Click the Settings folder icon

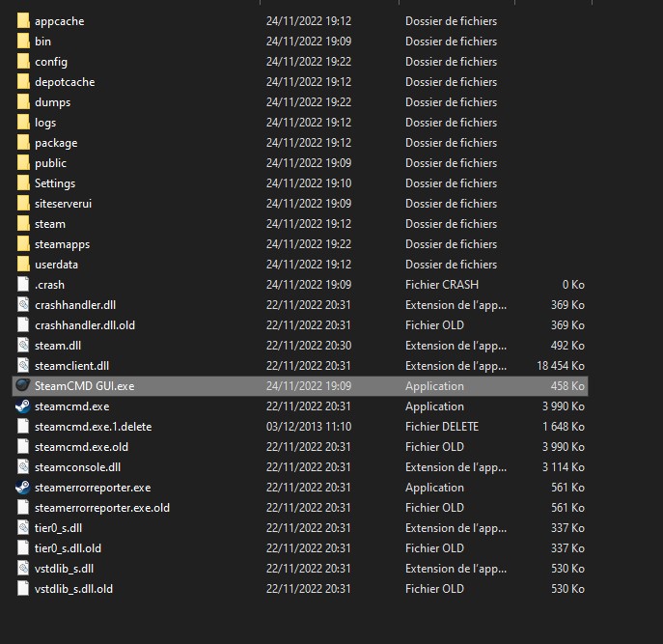[23, 182]
